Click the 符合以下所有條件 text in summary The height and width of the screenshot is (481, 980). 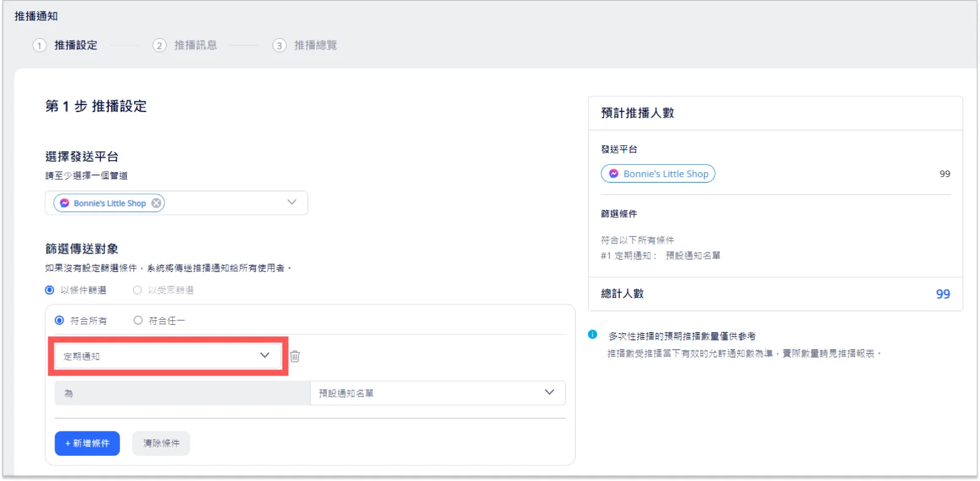pyautogui.click(x=638, y=240)
